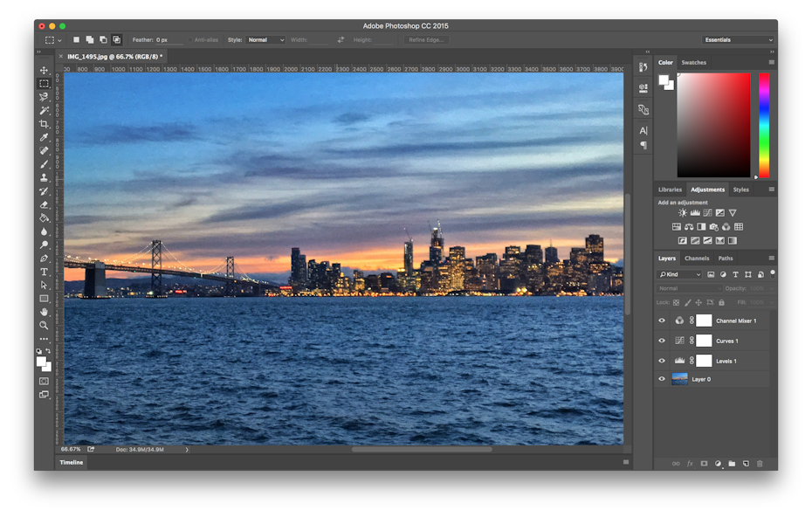Image resolution: width=812 pixels, height=517 pixels.
Task: Select the Move tool
Action: click(x=44, y=71)
